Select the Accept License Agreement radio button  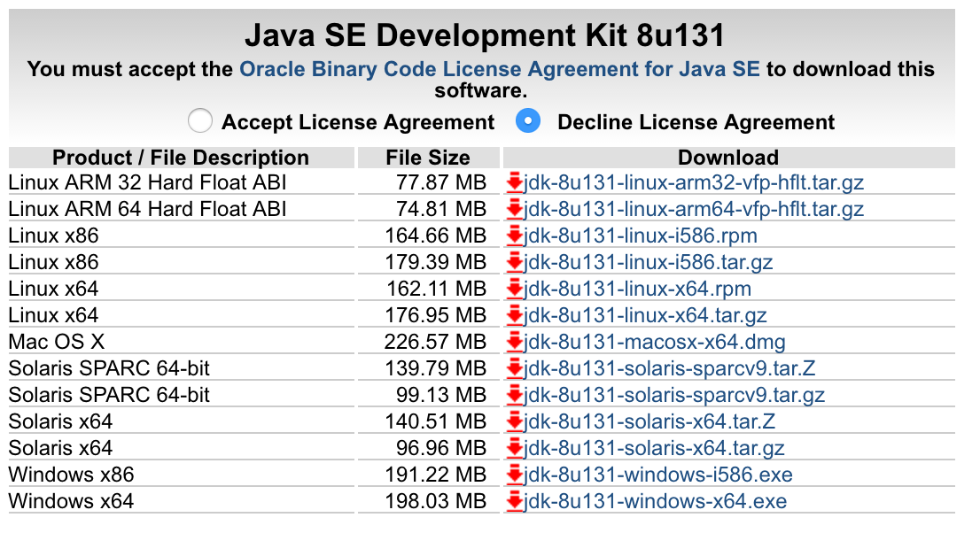tap(200, 120)
